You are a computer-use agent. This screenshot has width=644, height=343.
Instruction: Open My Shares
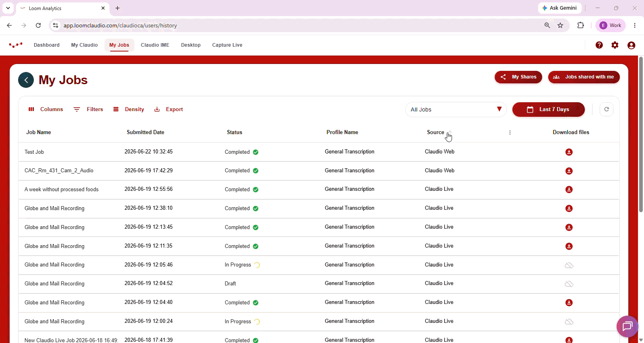click(518, 77)
